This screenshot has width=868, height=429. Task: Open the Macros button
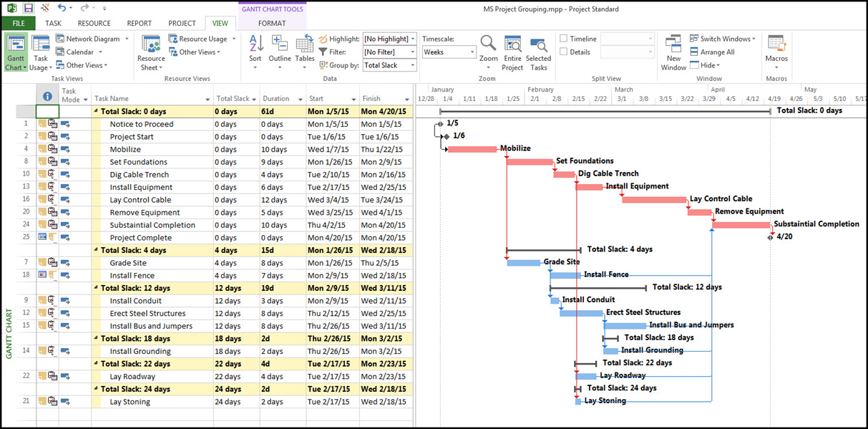pyautogui.click(x=776, y=46)
